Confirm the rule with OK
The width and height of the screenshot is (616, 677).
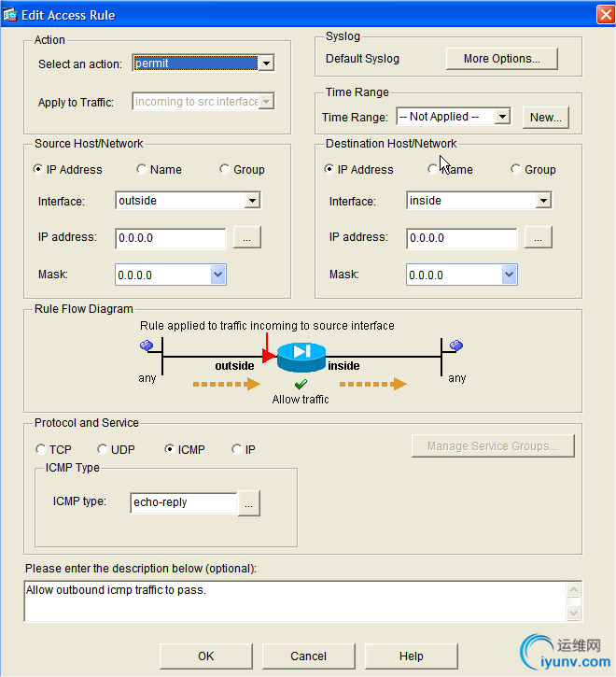pyautogui.click(x=206, y=656)
